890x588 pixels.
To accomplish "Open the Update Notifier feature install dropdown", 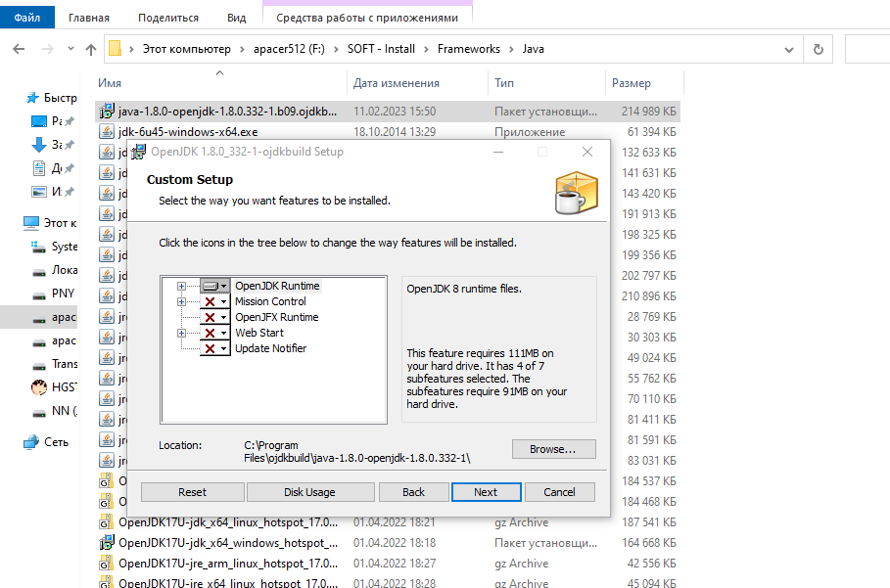I will coord(215,348).
